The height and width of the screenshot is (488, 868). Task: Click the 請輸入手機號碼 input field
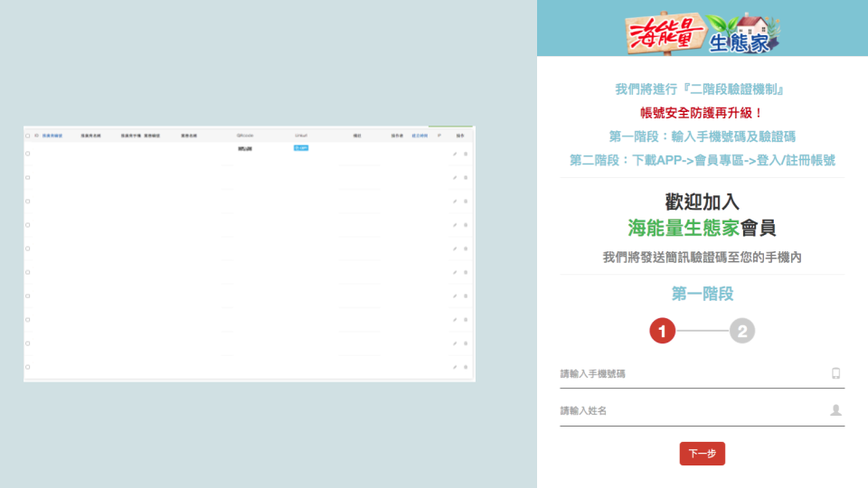tap(692, 373)
